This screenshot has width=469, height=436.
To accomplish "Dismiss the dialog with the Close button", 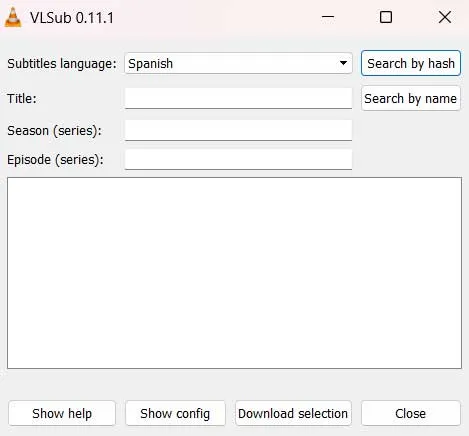I will 411,413.
